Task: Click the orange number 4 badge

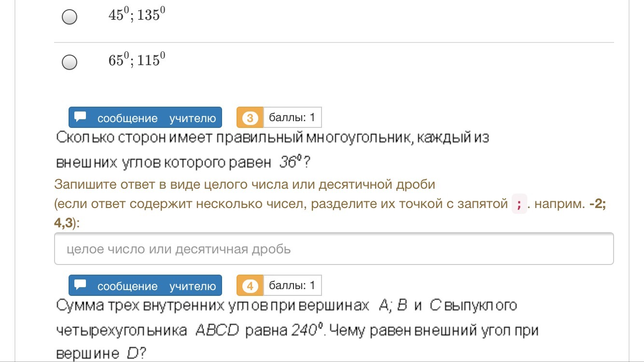Action: click(x=250, y=286)
